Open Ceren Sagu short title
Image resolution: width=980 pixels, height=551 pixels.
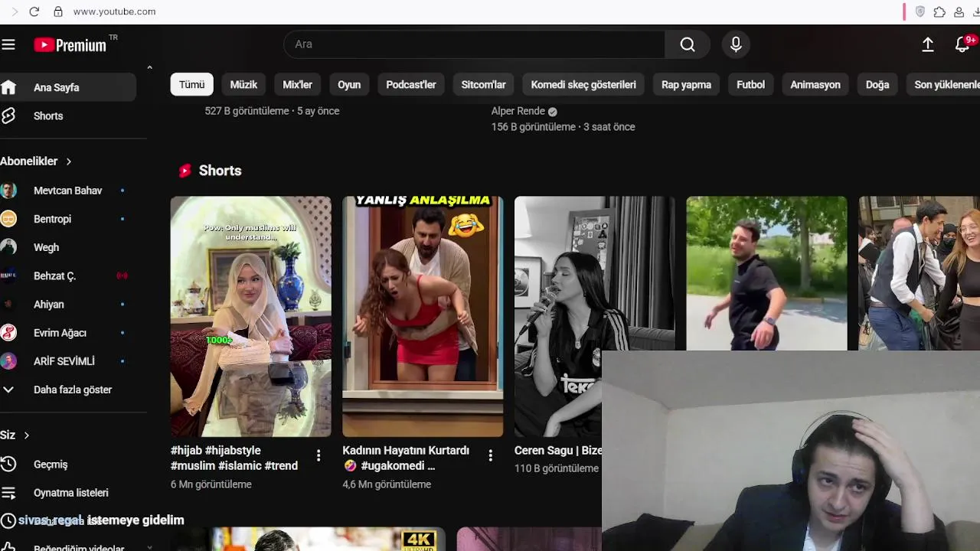click(x=558, y=451)
